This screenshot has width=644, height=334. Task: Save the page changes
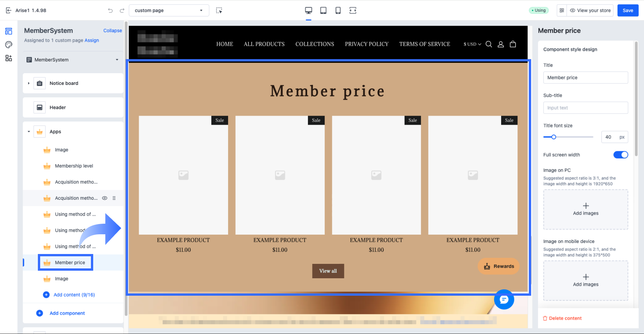628,10
